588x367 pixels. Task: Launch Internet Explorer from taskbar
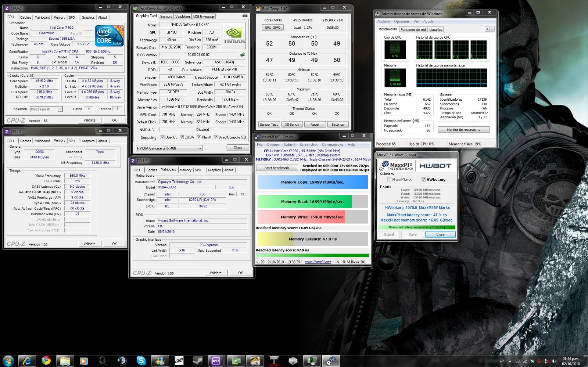(x=27, y=361)
